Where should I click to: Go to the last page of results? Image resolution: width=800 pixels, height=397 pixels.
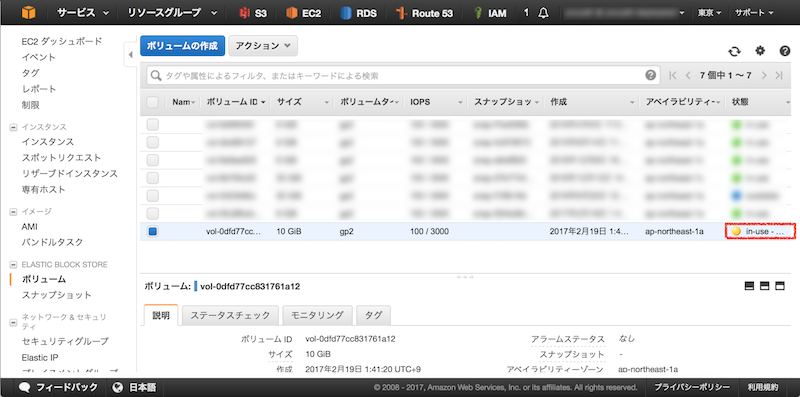coord(779,76)
